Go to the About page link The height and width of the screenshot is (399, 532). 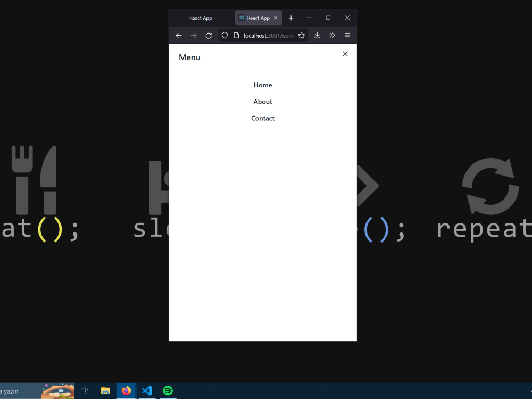[x=263, y=102]
